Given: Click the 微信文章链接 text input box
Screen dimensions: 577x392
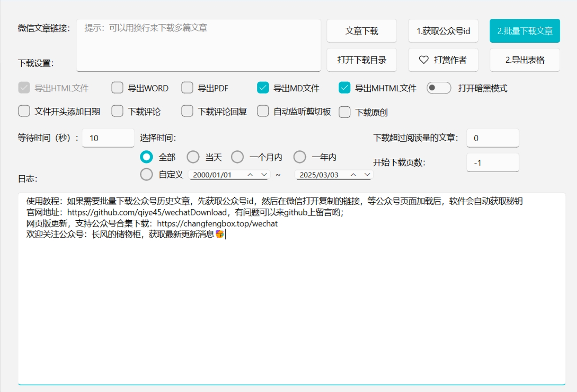Looking at the screenshot, I should (198, 45).
